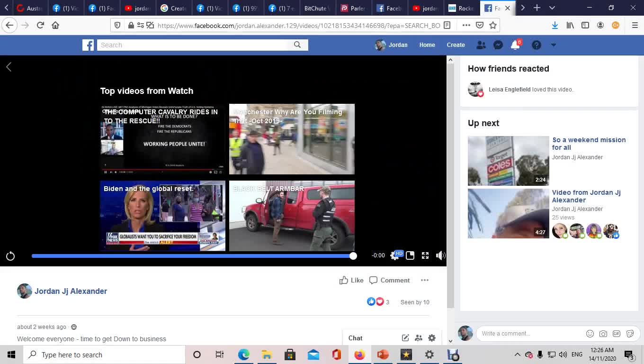This screenshot has width=644, height=364.
Task: Enter fullscreen video mode
Action: point(425,255)
